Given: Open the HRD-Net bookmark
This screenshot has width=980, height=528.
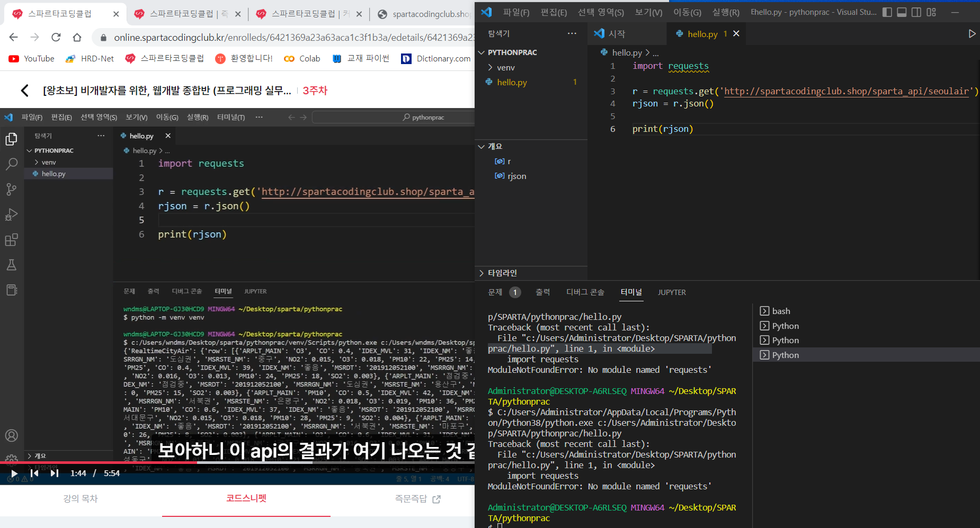Looking at the screenshot, I should [x=90, y=59].
